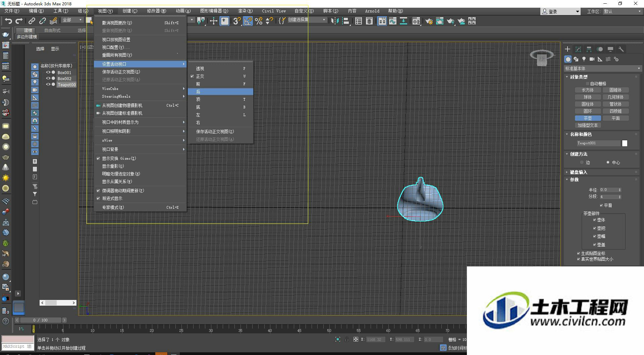The image size is (644, 355).
Task: Click the 半径 value field
Action: click(x=609, y=190)
